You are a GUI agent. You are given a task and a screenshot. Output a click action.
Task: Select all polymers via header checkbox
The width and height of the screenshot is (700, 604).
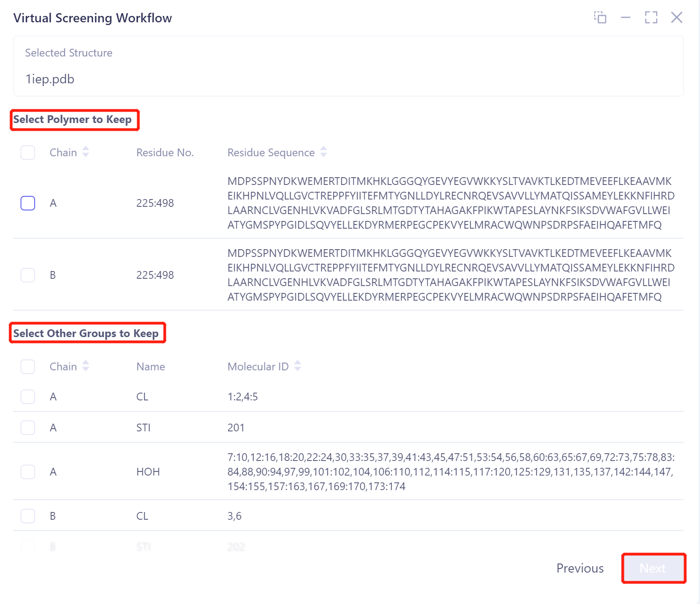click(27, 153)
